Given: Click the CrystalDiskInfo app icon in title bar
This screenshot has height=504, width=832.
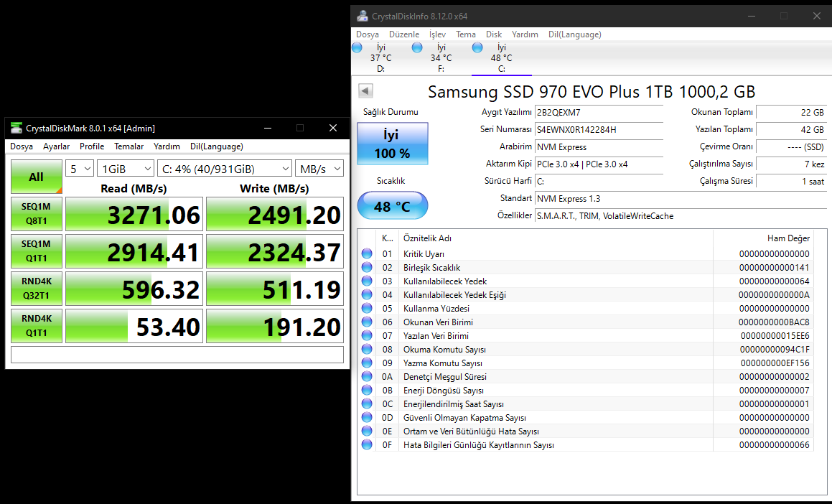Looking at the screenshot, I should click(x=363, y=16).
